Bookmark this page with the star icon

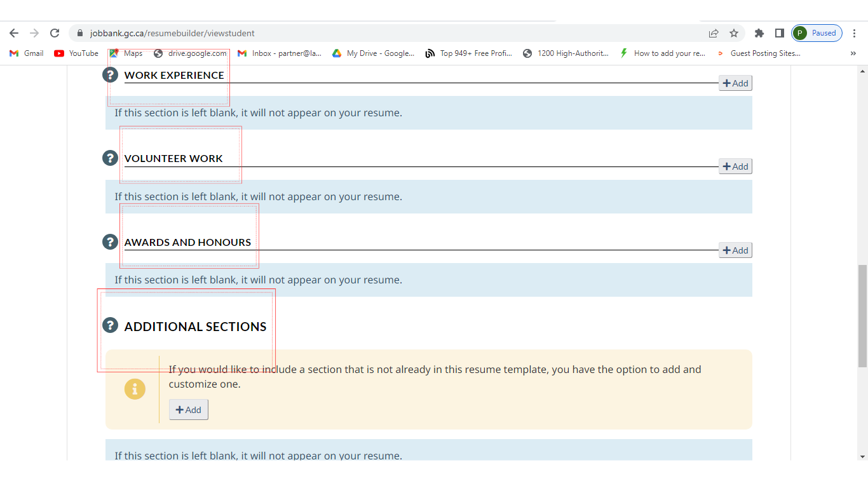tap(734, 33)
